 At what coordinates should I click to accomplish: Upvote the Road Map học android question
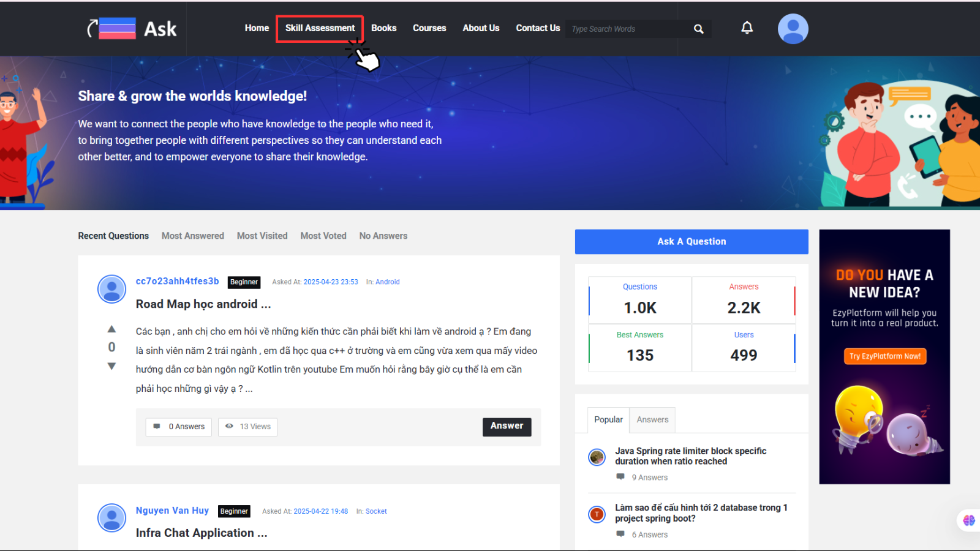point(111,329)
